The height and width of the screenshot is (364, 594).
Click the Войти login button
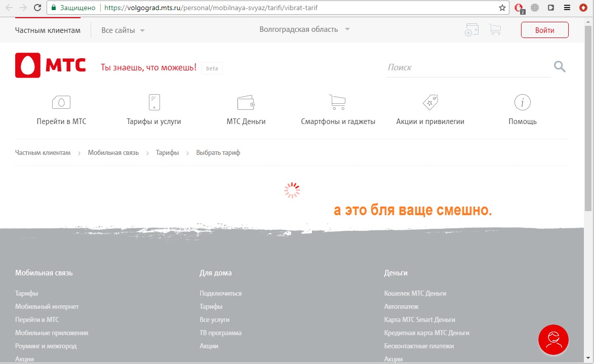[x=544, y=30]
